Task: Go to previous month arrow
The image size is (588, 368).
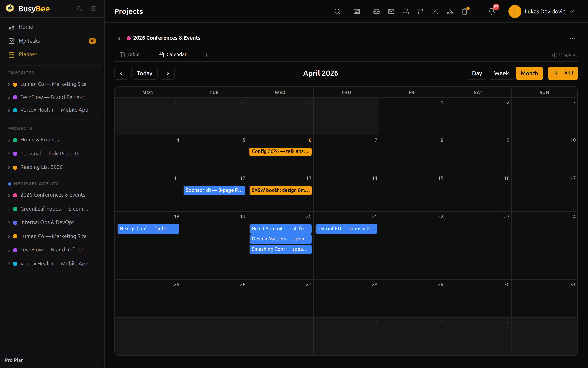Action: pos(121,73)
